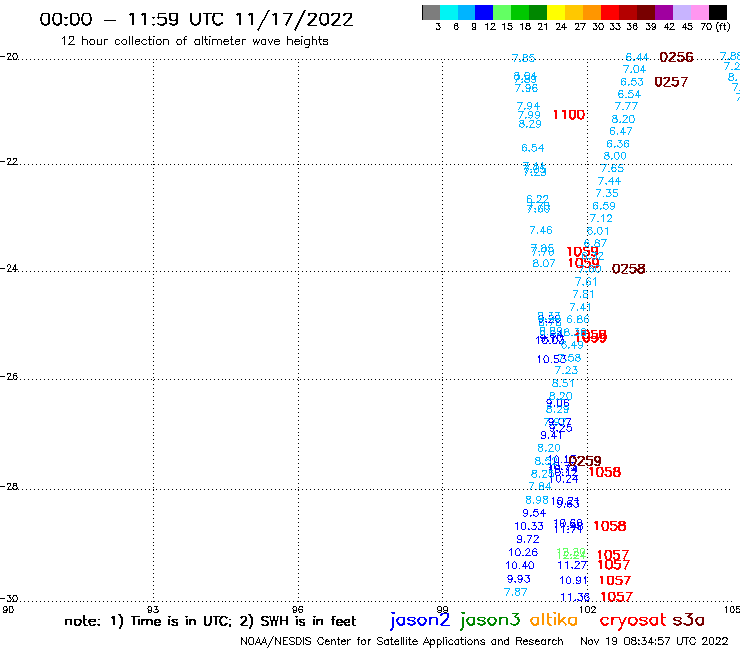Click the 's3a' satellite legend label
This screenshot has height=650, width=740.
click(x=689, y=620)
